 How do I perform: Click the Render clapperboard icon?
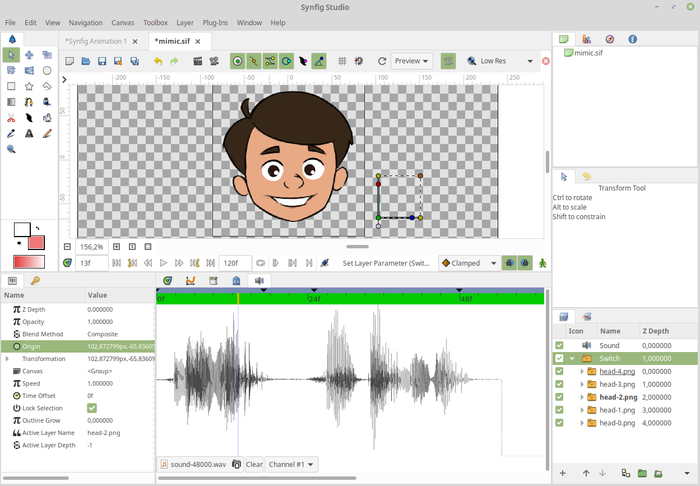click(198, 61)
